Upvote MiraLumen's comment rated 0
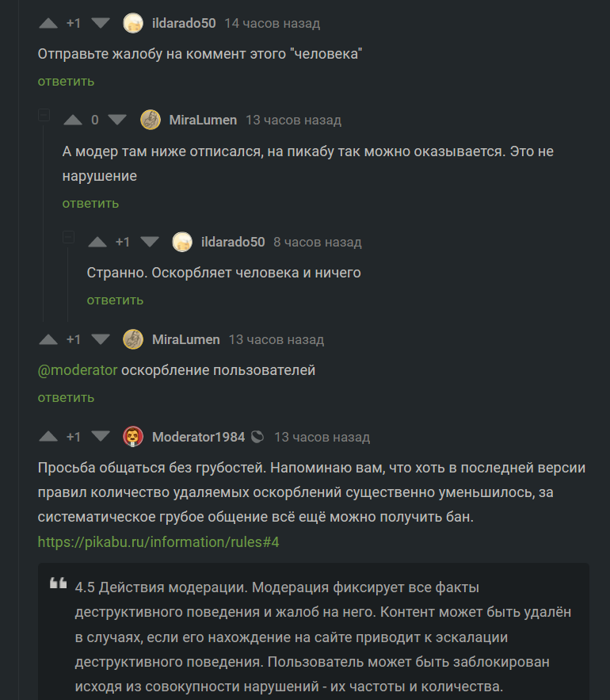Viewport: 610px width, 700px height. [73, 120]
